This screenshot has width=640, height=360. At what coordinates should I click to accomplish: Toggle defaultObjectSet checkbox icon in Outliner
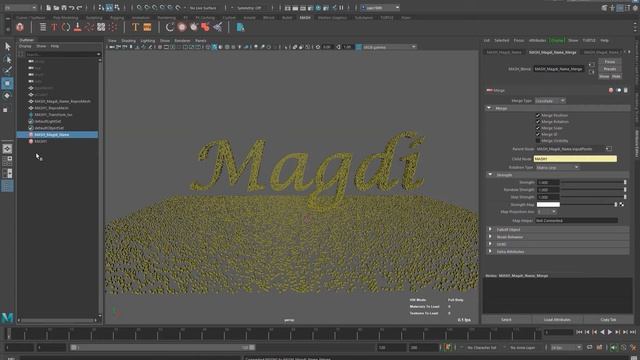click(31, 128)
